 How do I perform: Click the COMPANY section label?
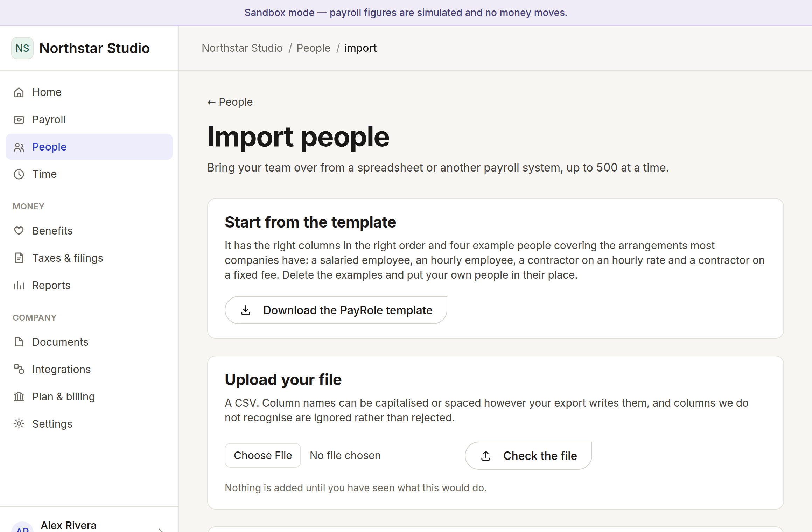(x=35, y=318)
